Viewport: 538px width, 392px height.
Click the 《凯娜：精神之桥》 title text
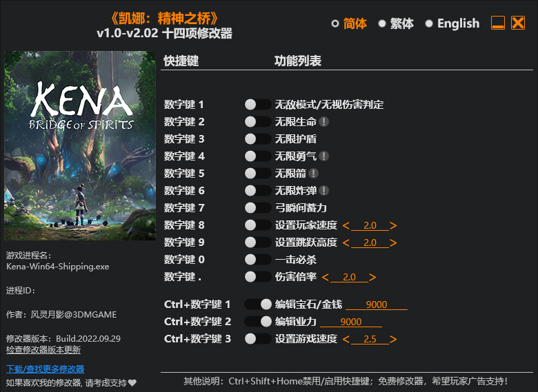pos(165,18)
